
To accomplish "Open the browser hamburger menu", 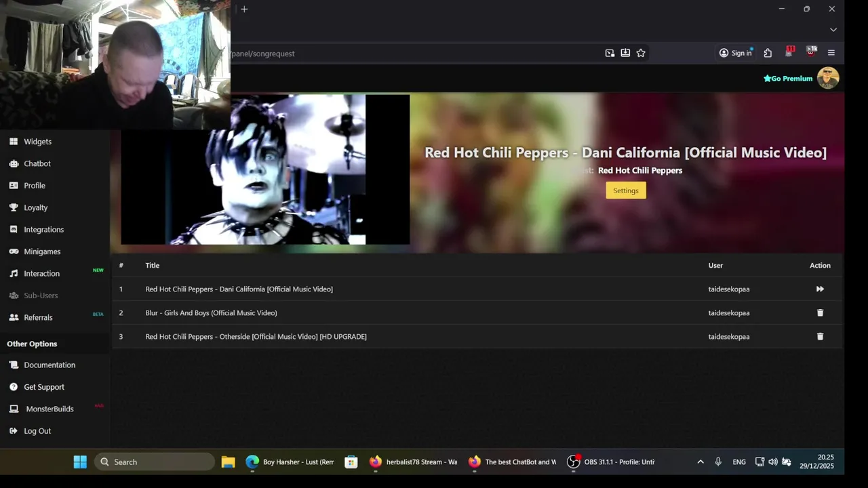I will coord(831,53).
